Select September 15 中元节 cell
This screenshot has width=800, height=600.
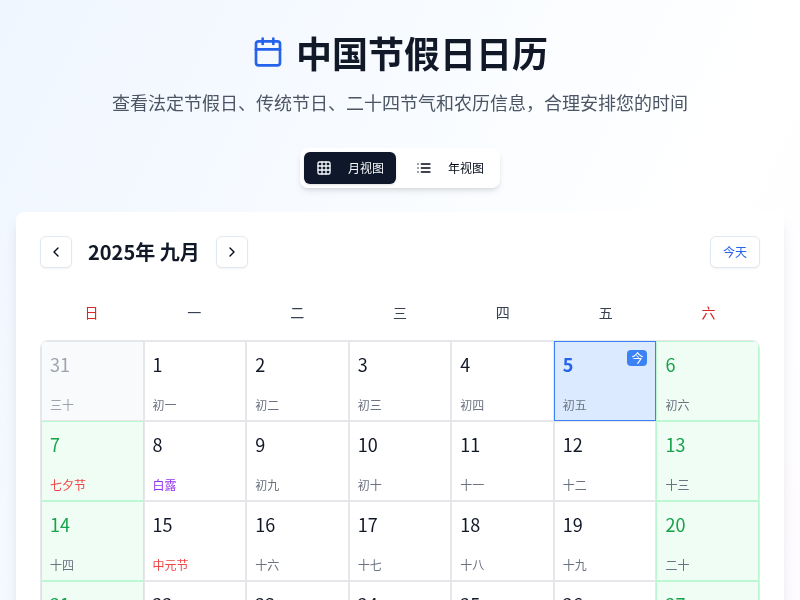pyautogui.click(x=195, y=541)
